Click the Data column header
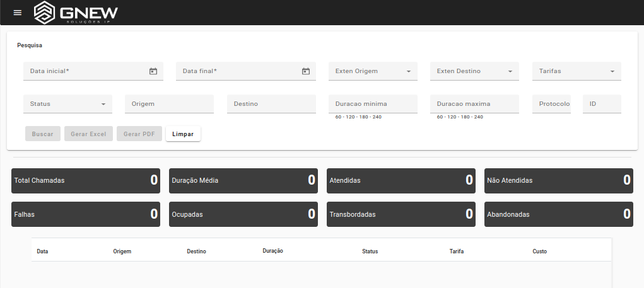The height and width of the screenshot is (288, 644). click(42, 251)
